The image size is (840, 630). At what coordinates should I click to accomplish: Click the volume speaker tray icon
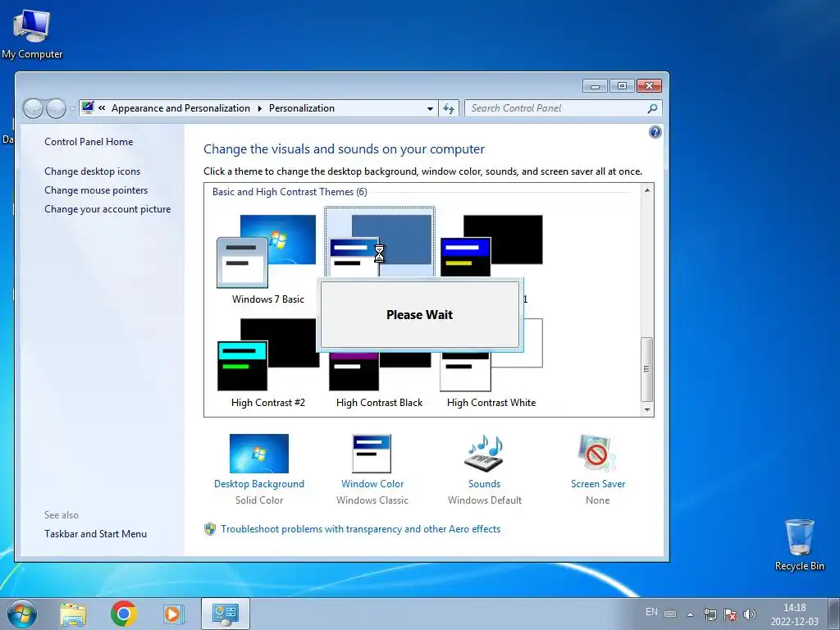tap(750, 614)
